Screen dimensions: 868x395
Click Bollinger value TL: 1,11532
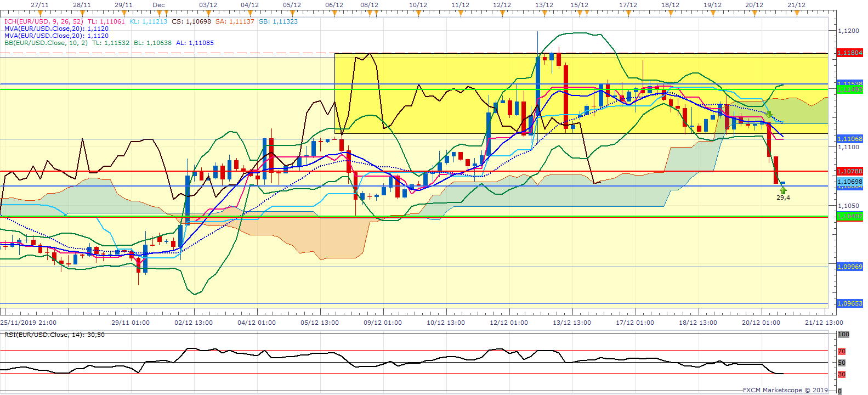[x=111, y=43]
